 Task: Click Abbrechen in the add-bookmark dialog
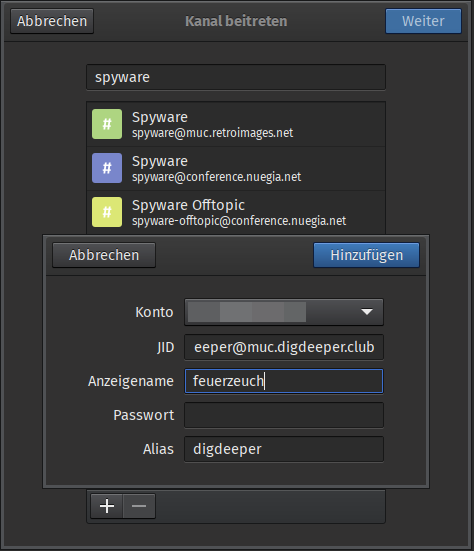click(x=104, y=255)
